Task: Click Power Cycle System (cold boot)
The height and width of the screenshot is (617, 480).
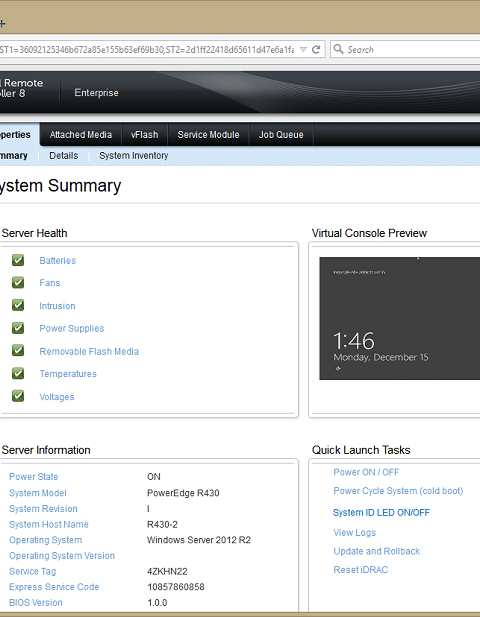Action: point(398,491)
